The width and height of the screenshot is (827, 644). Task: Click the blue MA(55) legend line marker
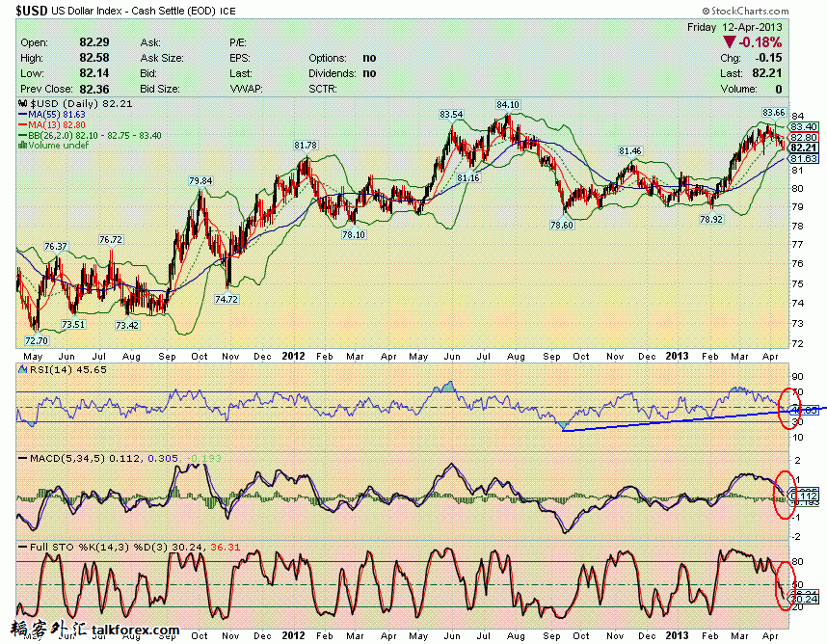(x=23, y=114)
